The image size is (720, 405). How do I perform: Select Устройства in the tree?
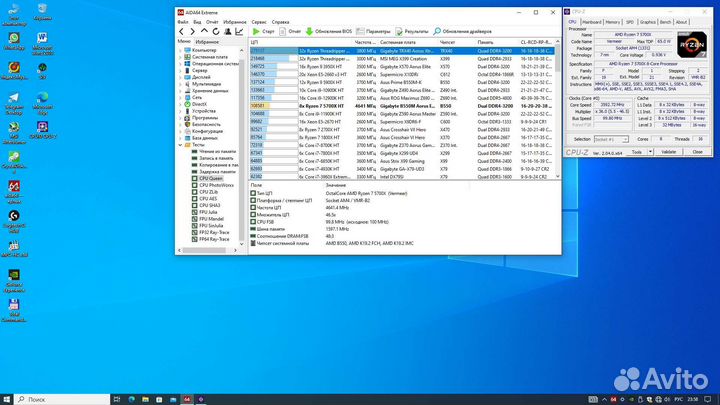pos(203,111)
